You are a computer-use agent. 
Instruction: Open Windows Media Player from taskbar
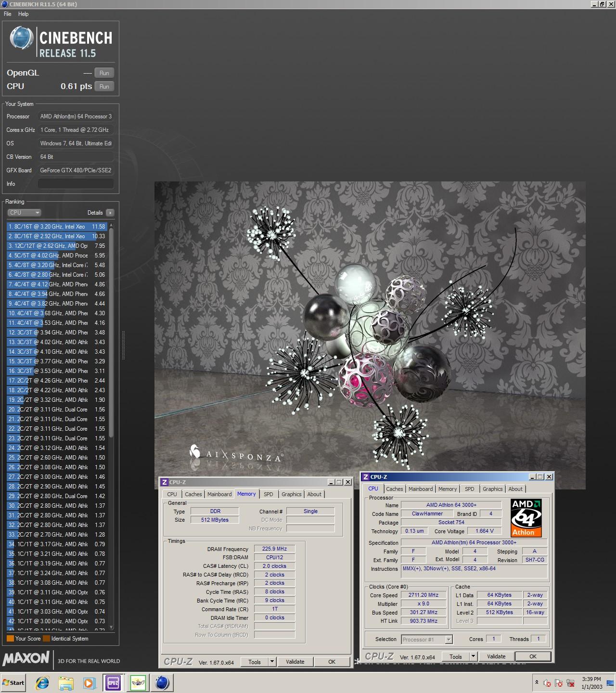89,682
